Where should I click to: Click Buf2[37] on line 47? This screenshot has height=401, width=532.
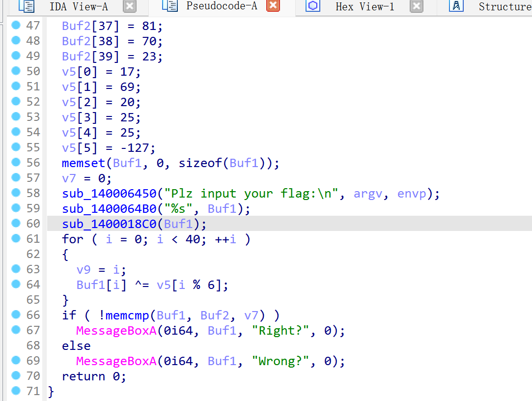[x=90, y=26]
